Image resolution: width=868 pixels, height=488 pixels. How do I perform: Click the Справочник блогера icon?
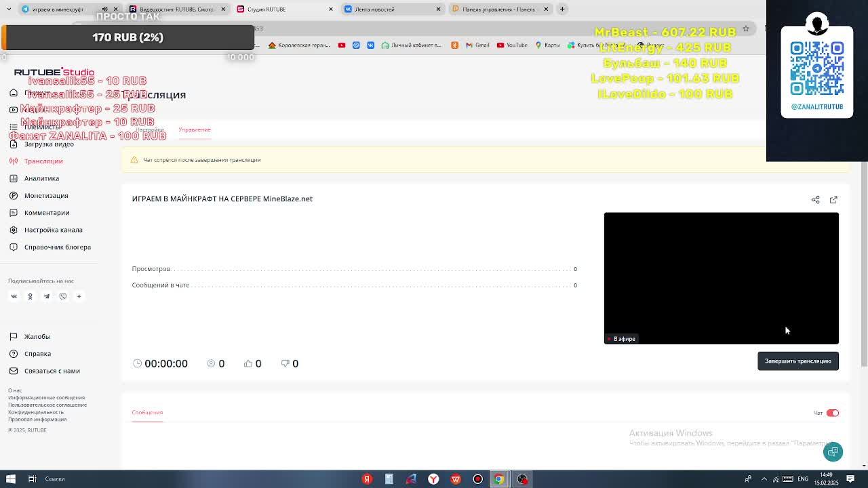pos(14,247)
